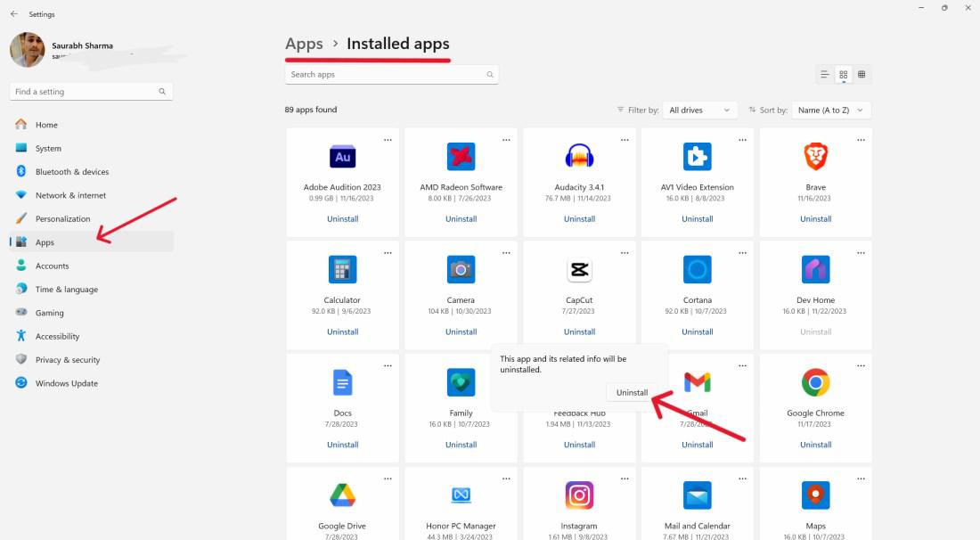
Task: Click the CapCut app icon
Action: click(579, 269)
